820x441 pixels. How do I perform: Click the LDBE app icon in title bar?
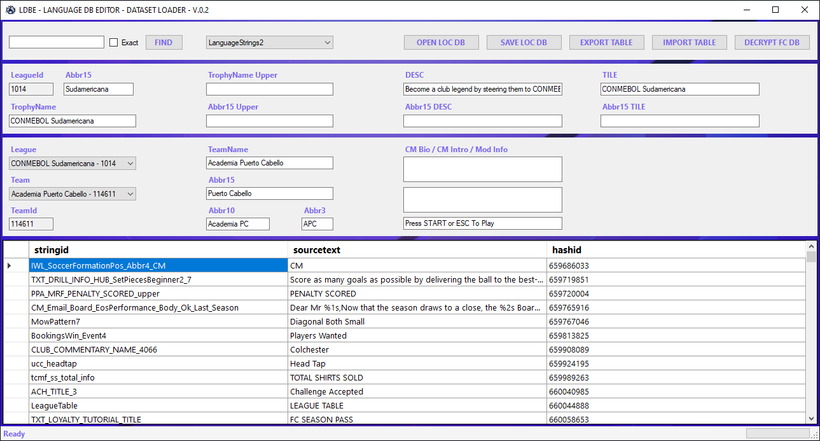10,9
